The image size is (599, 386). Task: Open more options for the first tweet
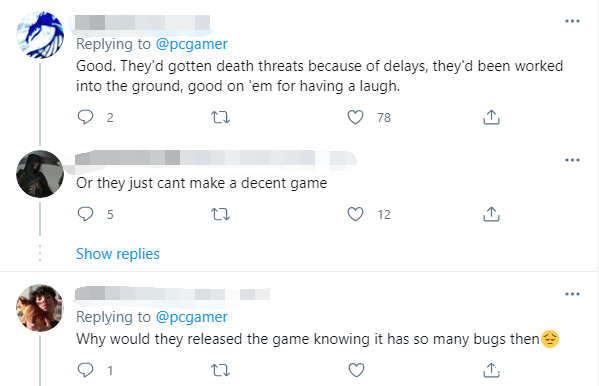(572, 21)
